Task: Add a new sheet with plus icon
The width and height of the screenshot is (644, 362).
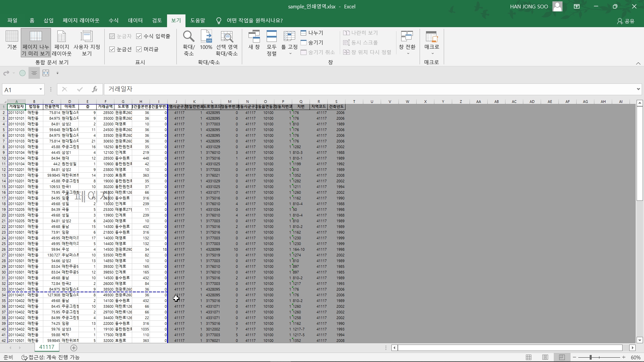Action: pyautogui.click(x=74, y=348)
